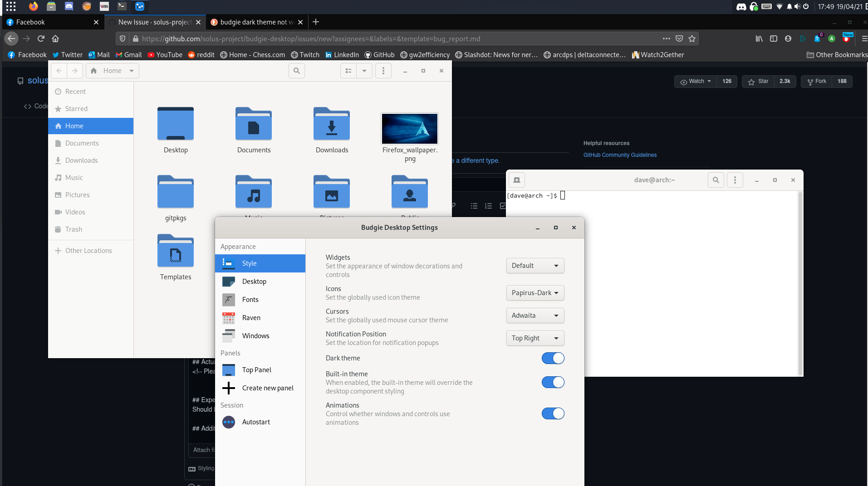Click the Firefox home icon
This screenshot has height=486, width=868.
pos(55,39)
